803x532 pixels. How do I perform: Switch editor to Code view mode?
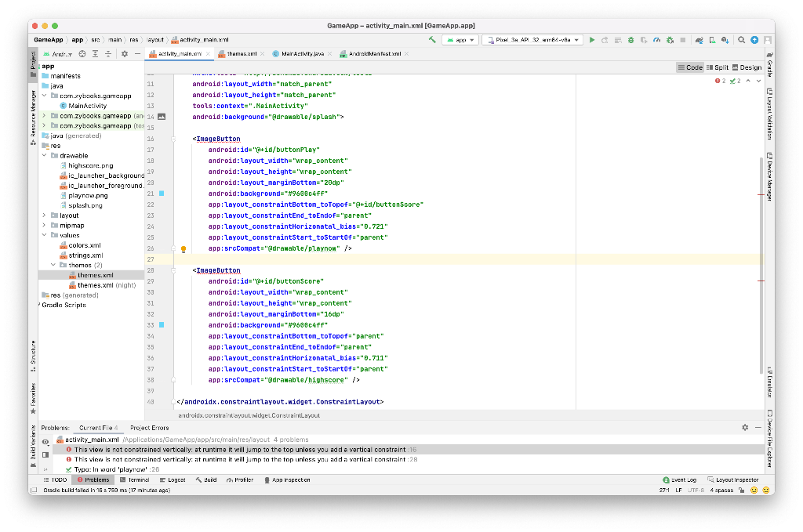tap(689, 67)
